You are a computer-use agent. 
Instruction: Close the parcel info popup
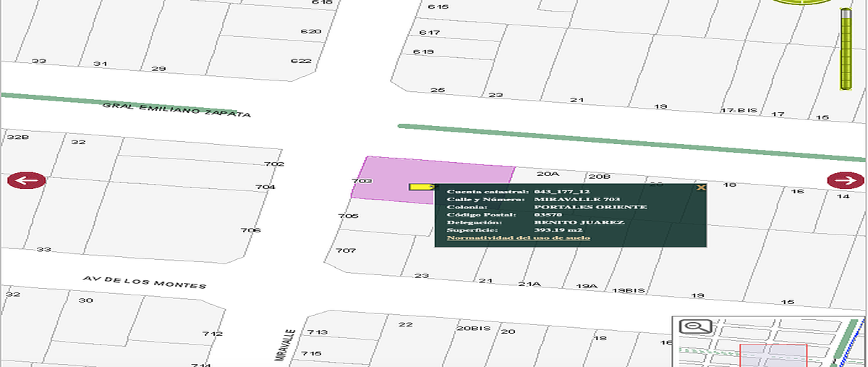click(700, 187)
